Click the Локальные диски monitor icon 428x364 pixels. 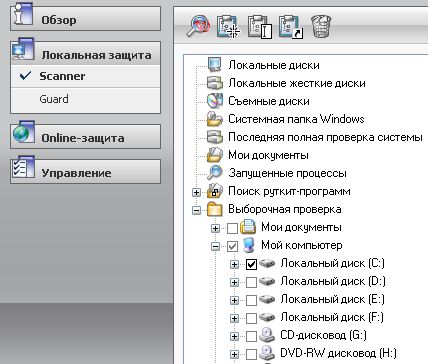pyautogui.click(x=214, y=65)
